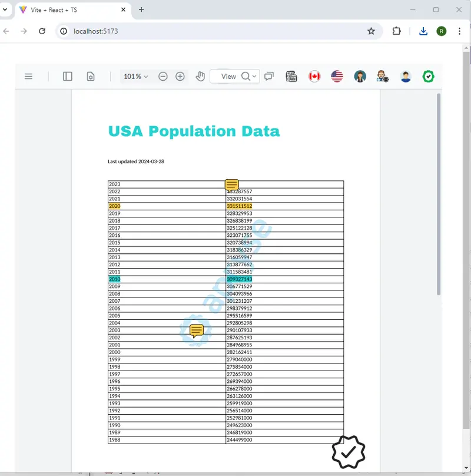471x476 pixels.
Task: Click the value 332031554 for 2021
Action: pos(240,199)
